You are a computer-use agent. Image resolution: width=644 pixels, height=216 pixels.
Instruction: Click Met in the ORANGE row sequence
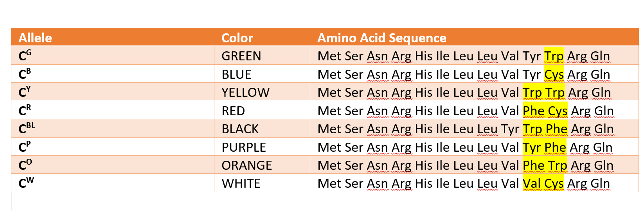329,165
